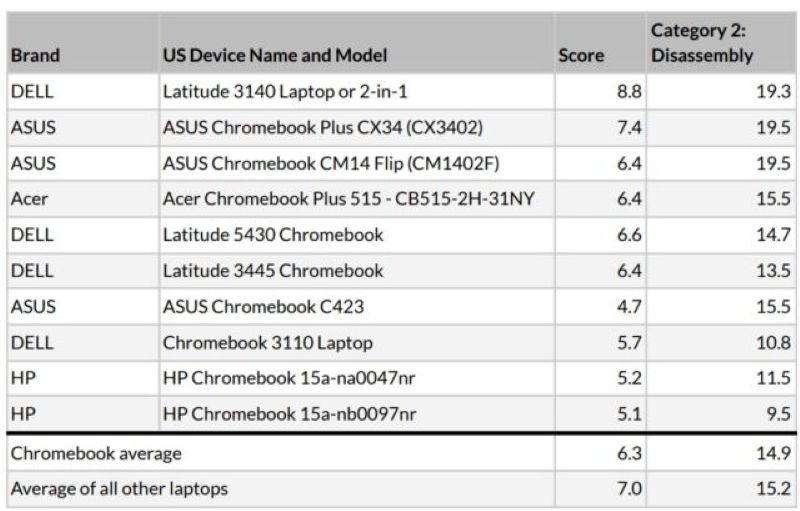The height and width of the screenshot is (511, 800).
Task: Click the Acer Chromebook Plus 515 model cell
Action: coord(347,199)
